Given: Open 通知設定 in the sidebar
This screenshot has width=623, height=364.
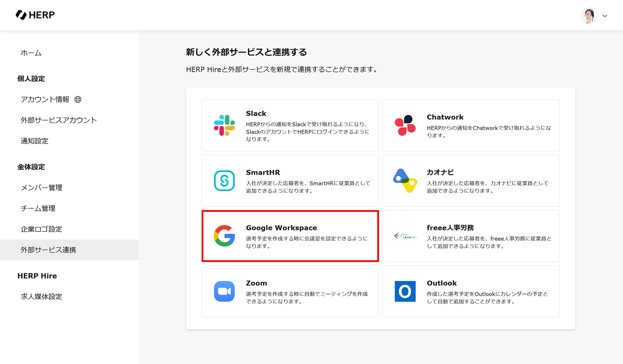Looking at the screenshot, I should [35, 141].
